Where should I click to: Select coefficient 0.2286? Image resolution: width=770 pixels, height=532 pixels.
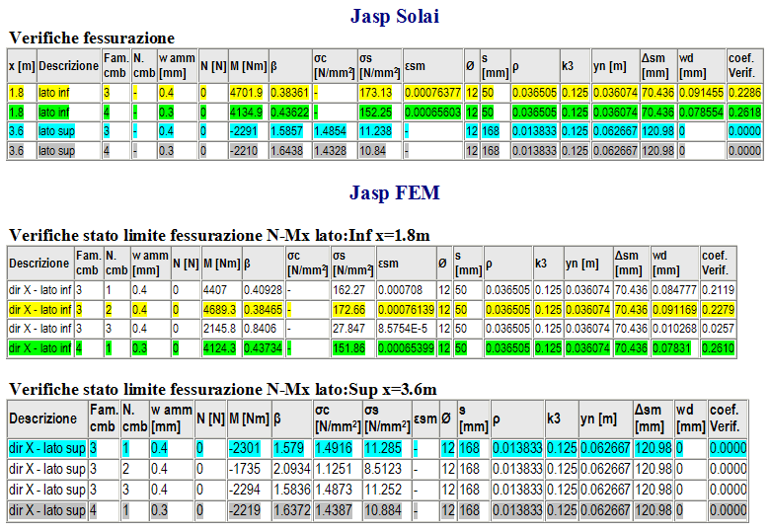pyautogui.click(x=744, y=92)
